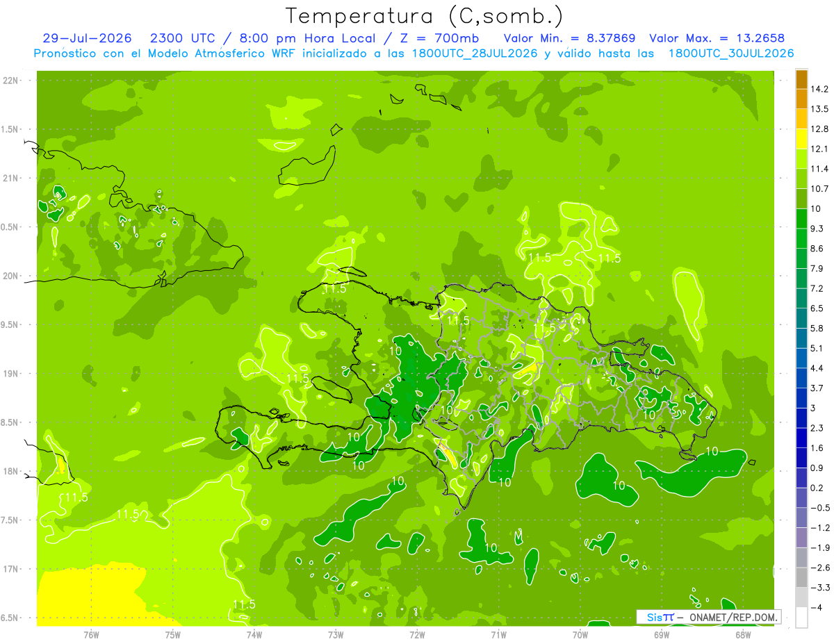Screen dimensions: 834x644
Task: Click the '73W' longitude axis label
Action: [336, 634]
